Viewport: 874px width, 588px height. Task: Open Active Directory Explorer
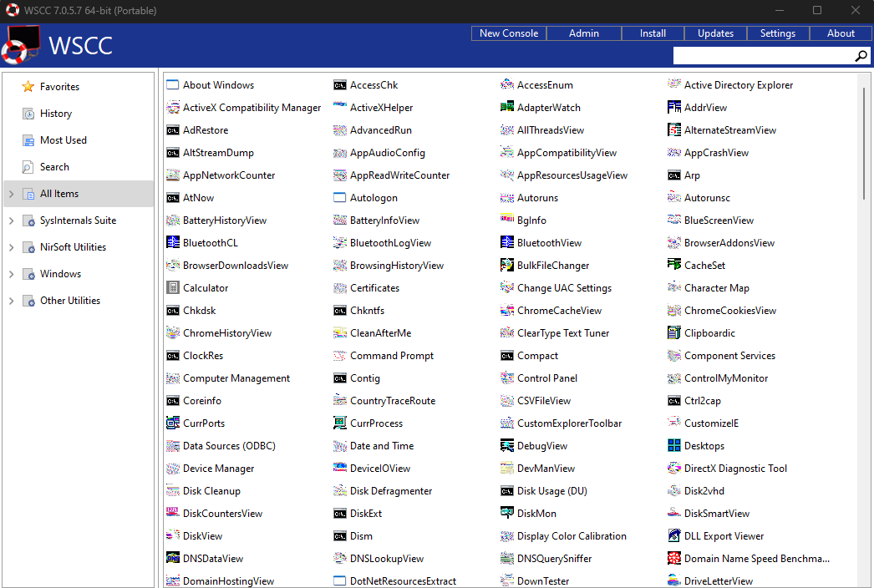pyautogui.click(x=739, y=84)
